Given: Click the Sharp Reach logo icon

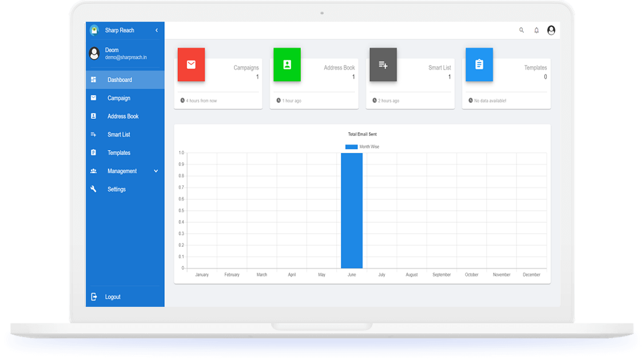Looking at the screenshot, I should (x=94, y=30).
